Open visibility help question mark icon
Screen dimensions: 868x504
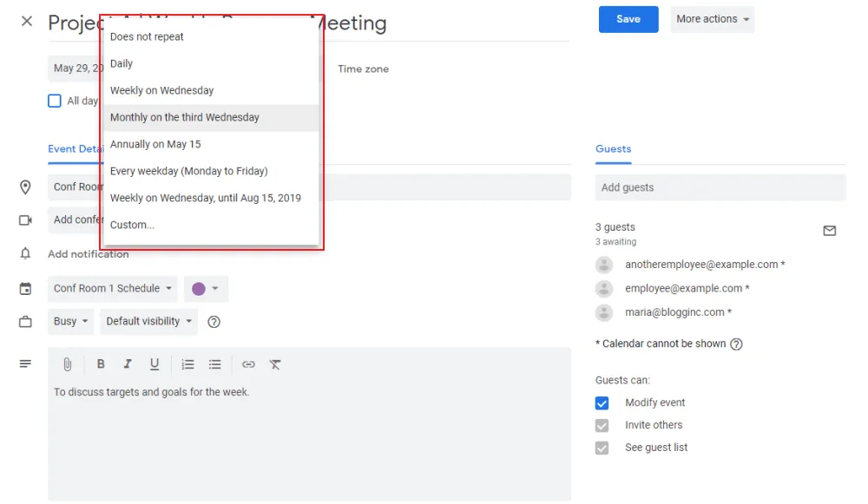click(x=214, y=322)
